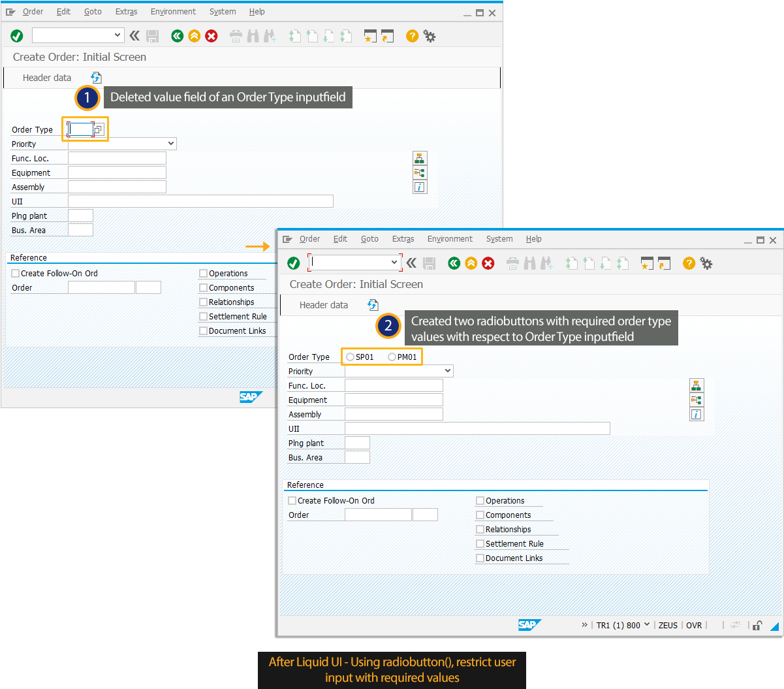This screenshot has width=784, height=689.
Task: Expand the TR1 (1) 800 system dropdown in status bar
Action: [647, 624]
